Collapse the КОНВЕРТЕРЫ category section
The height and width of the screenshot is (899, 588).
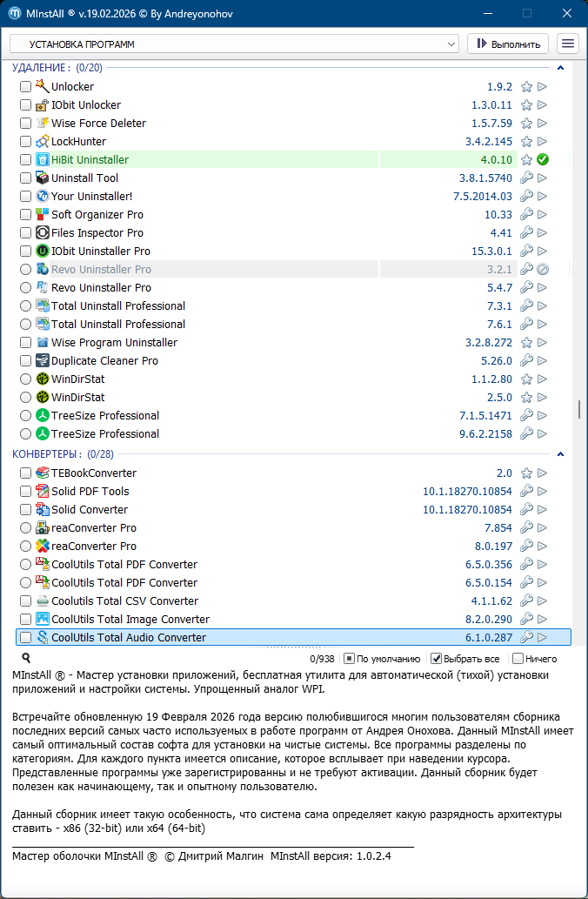point(560,454)
